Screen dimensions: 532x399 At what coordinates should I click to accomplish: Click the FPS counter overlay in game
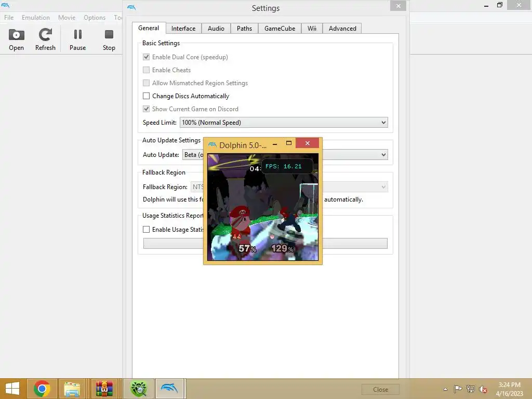tap(287, 166)
